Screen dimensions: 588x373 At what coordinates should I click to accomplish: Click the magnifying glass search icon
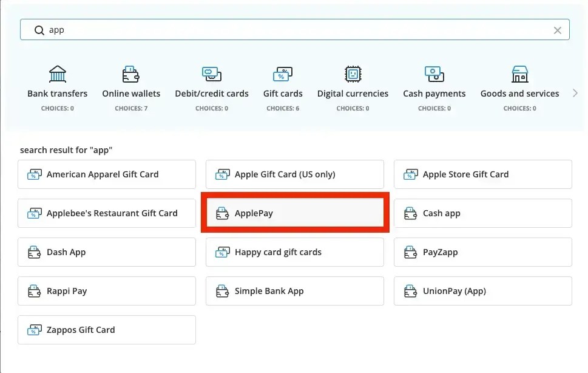pyautogui.click(x=39, y=29)
